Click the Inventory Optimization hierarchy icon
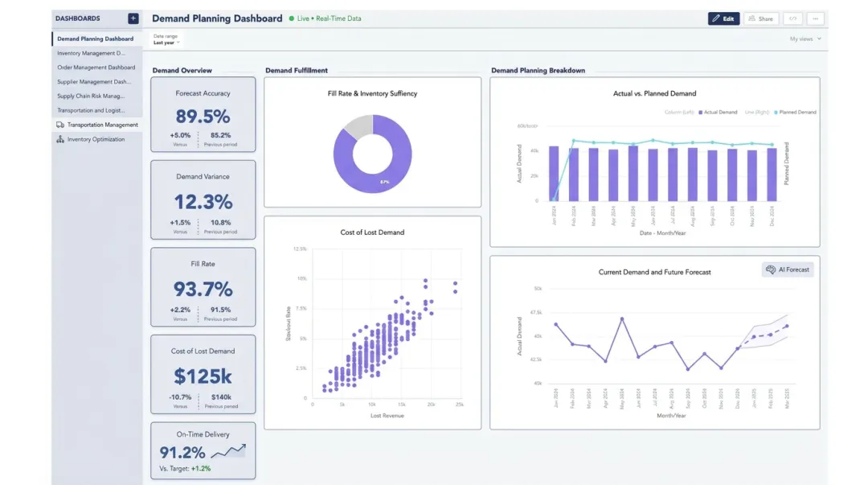868x485 pixels. [x=59, y=139]
